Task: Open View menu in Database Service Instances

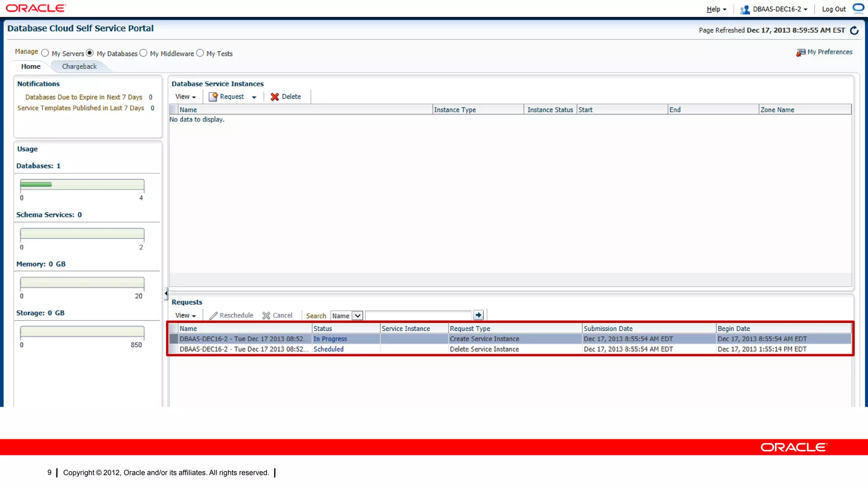Action: 186,97
